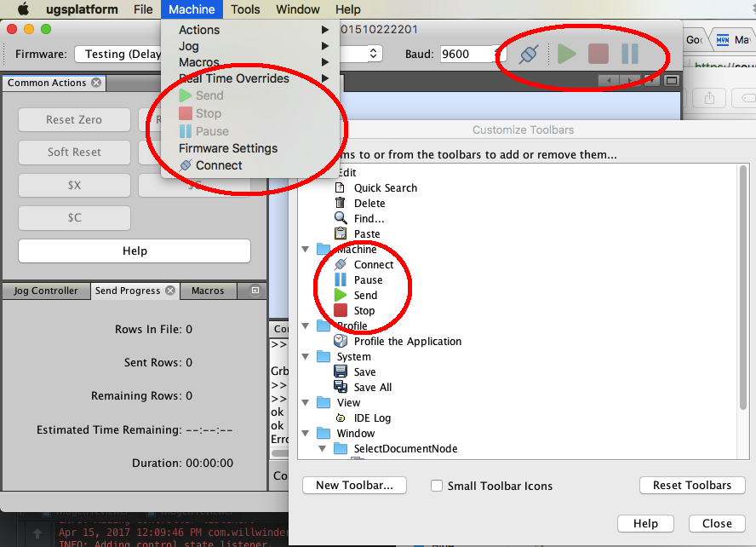Click the New Toolbar... button
Screen dimensions: 756x547
click(x=354, y=486)
